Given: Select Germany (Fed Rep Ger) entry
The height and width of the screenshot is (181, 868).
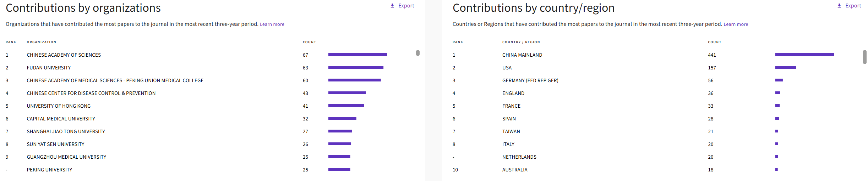Looking at the screenshot, I should pos(530,80).
